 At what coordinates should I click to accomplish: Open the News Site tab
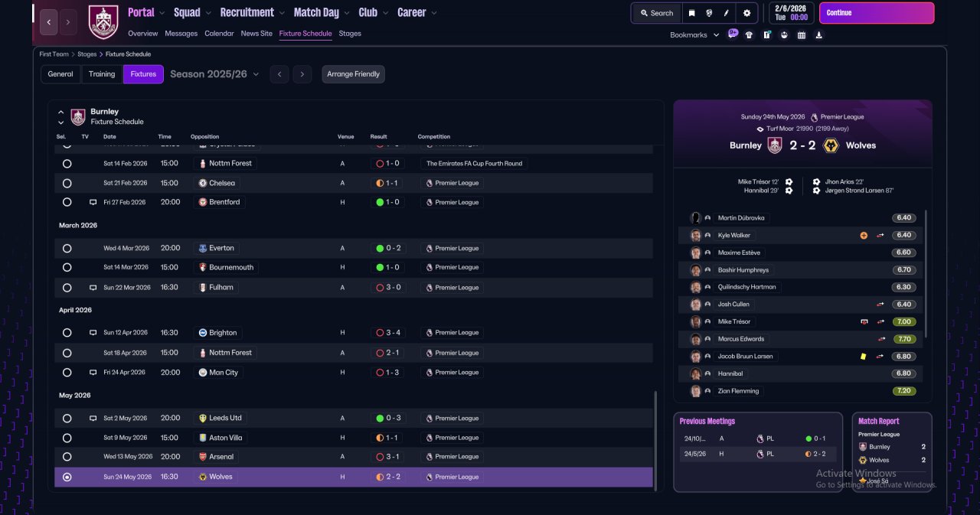[256, 34]
